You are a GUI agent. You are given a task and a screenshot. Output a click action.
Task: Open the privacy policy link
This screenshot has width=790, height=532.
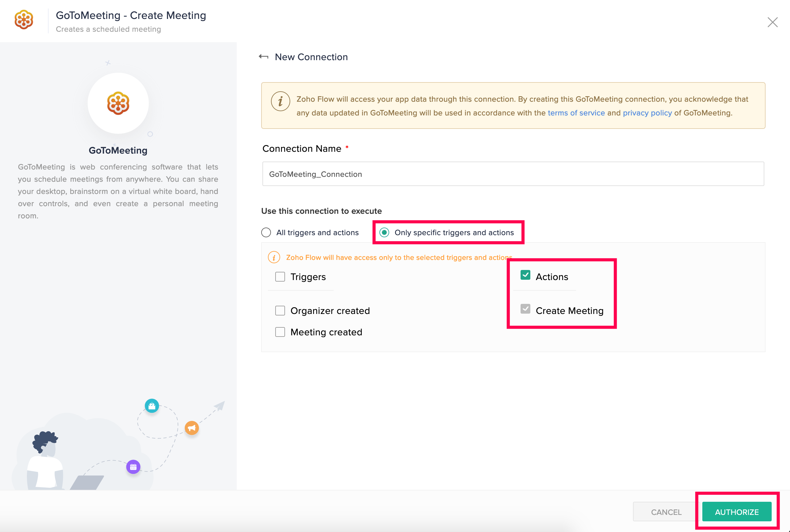pos(647,113)
